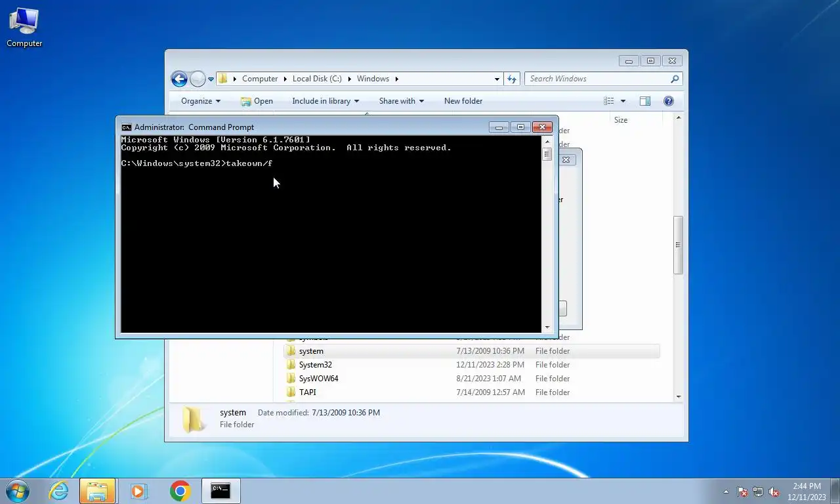This screenshot has width=840, height=504.
Task: Open volume tray icon
Action: point(774,492)
